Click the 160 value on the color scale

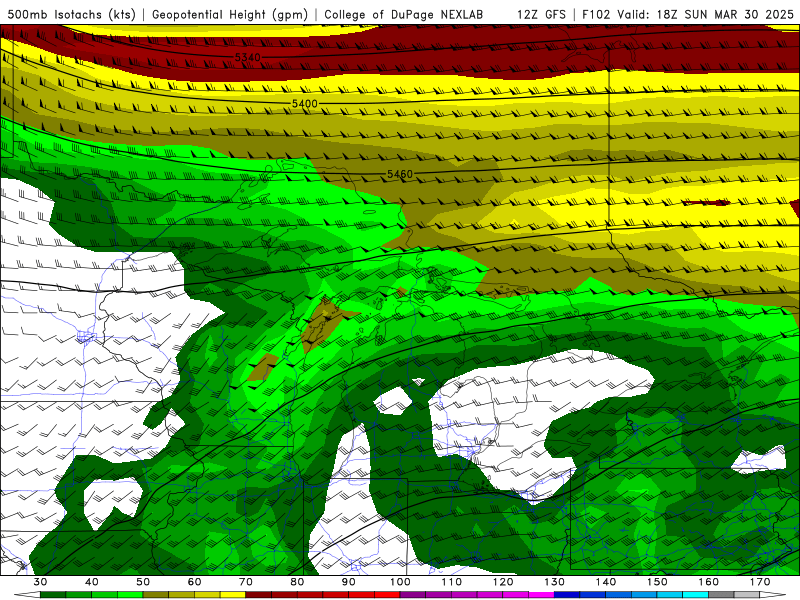point(708,582)
